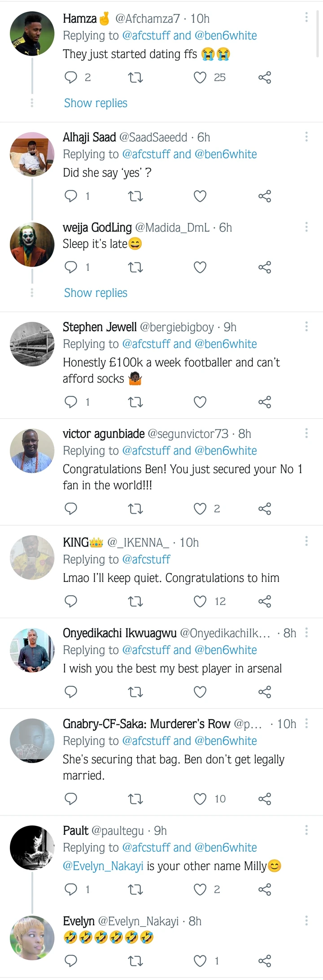This screenshot has width=323, height=980.
Task: Share the Gnabry-CF-Saka tweet
Action: pos(265,799)
